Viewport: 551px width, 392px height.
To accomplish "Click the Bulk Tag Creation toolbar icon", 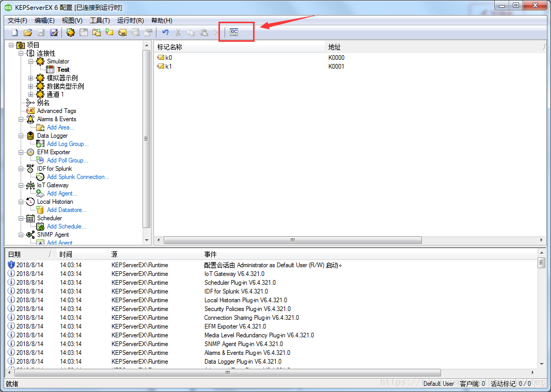I will tap(122, 32).
